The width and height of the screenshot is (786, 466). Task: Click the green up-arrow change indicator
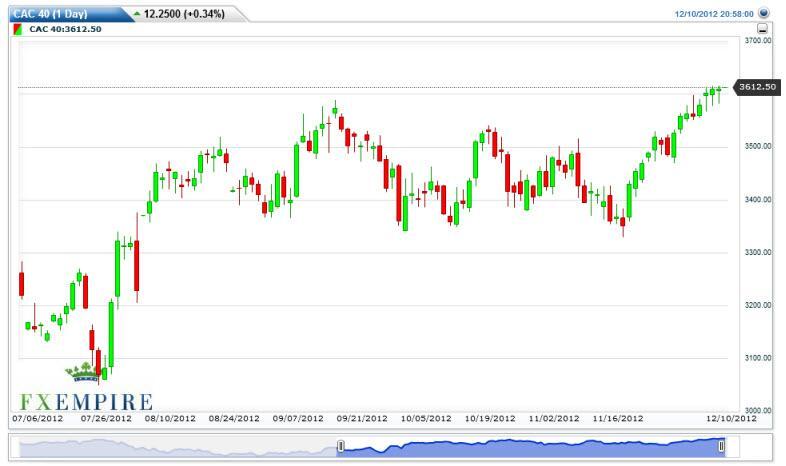click(x=137, y=14)
